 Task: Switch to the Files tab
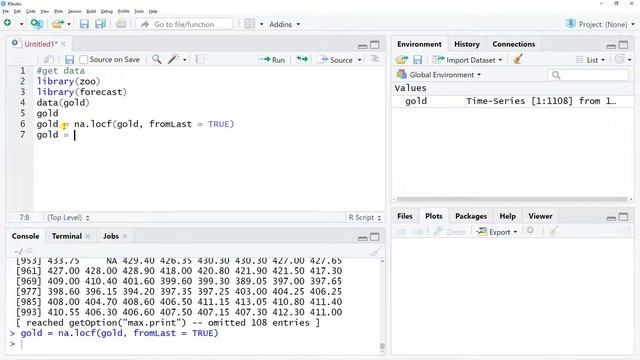404,216
